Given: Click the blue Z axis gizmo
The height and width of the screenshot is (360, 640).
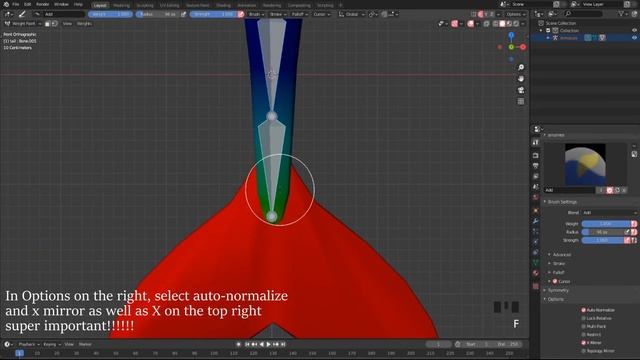Looking at the screenshot, I should click(511, 36).
